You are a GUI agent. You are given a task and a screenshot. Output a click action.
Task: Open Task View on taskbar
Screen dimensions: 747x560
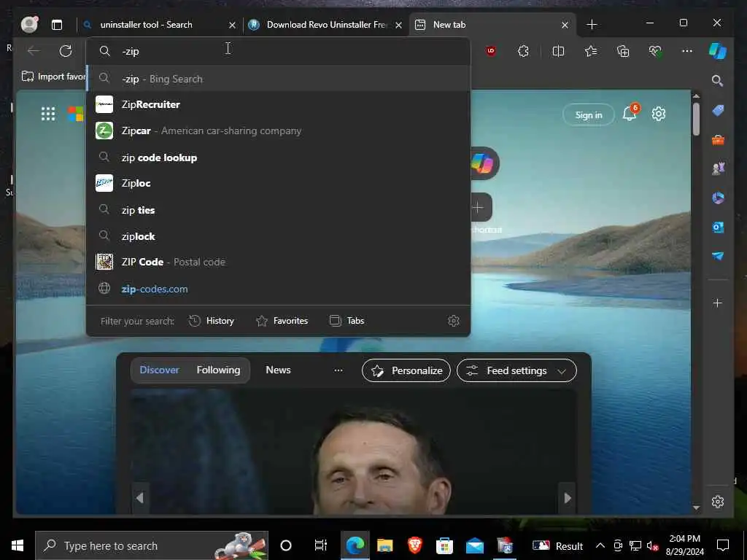321,545
